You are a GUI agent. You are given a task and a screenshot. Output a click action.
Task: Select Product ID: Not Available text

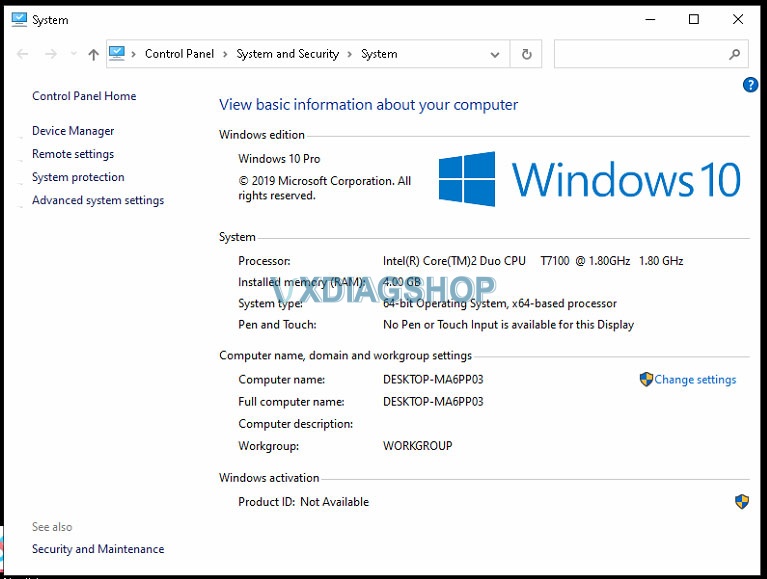[303, 502]
